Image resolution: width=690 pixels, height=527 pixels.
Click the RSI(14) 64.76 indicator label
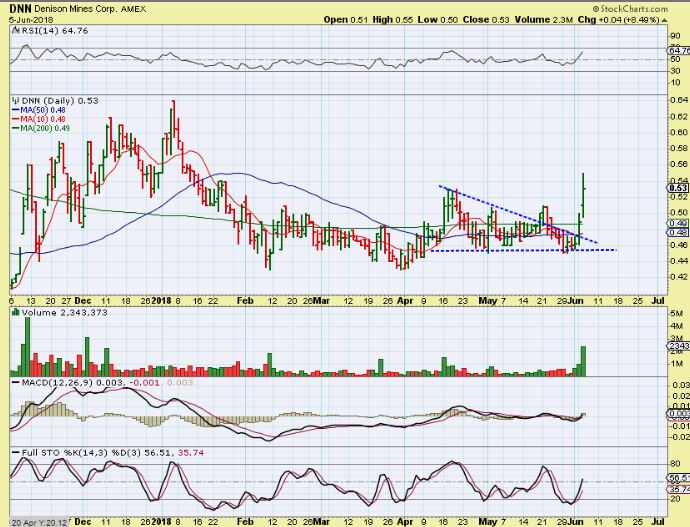pos(55,30)
